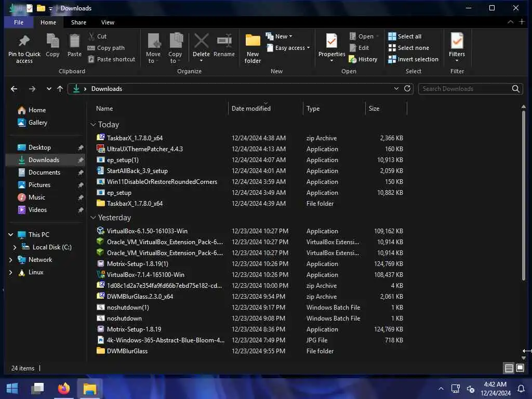Open Gallery in navigation pane
This screenshot has width=532, height=399.
(x=33, y=123)
